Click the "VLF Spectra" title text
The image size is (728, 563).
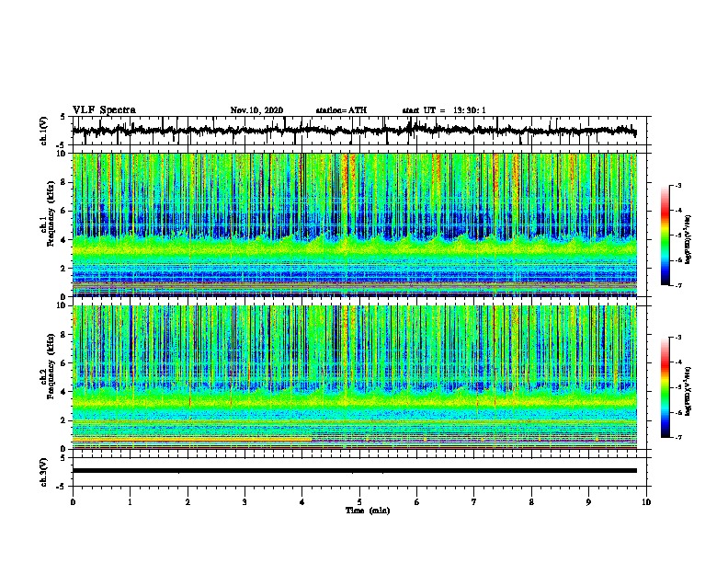coord(104,110)
